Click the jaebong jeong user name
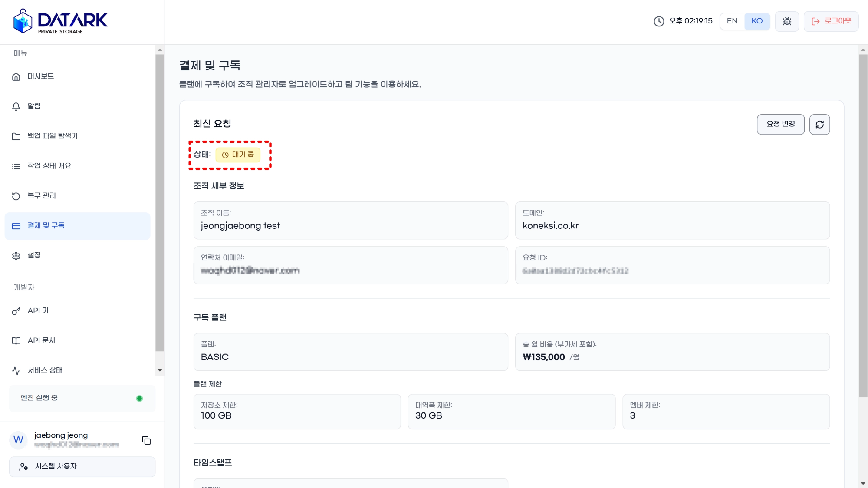 pyautogui.click(x=61, y=435)
